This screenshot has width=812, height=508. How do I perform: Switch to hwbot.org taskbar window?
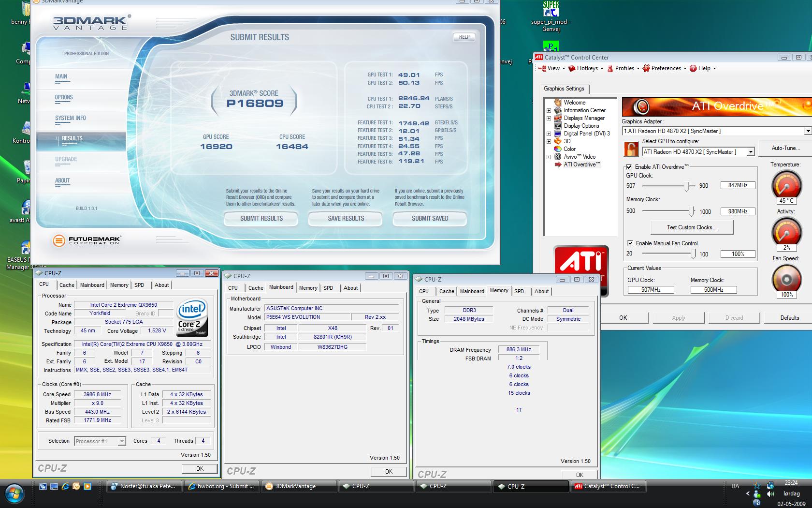[221, 487]
